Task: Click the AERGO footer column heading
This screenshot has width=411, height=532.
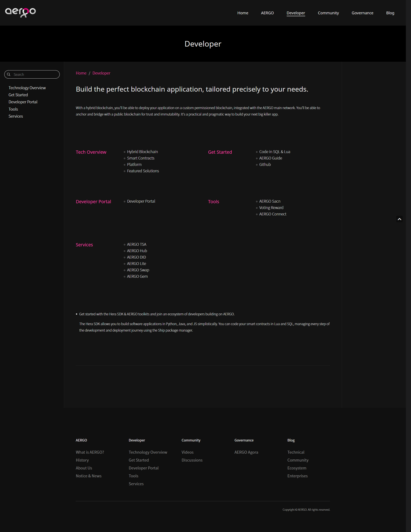Action: click(81, 440)
